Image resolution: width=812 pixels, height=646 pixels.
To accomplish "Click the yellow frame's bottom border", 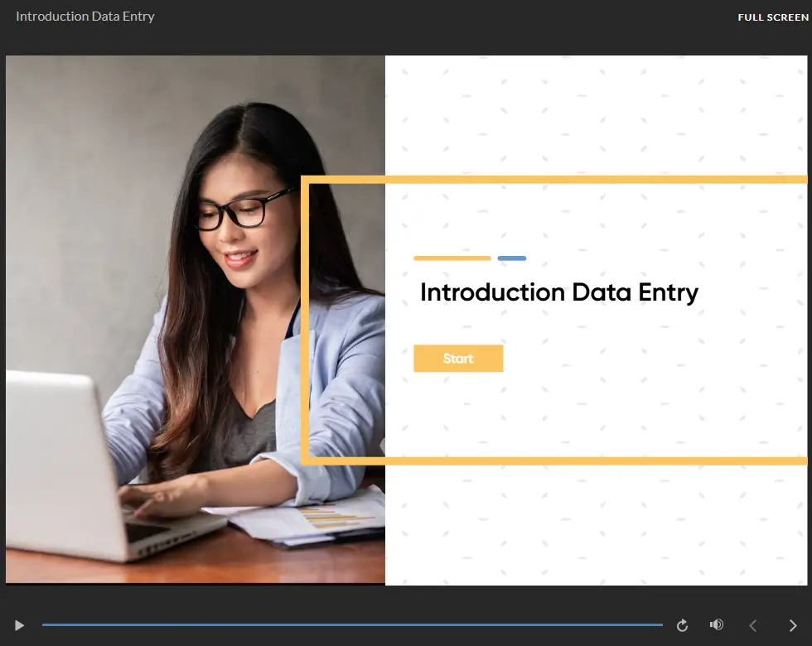I will tap(554, 460).
